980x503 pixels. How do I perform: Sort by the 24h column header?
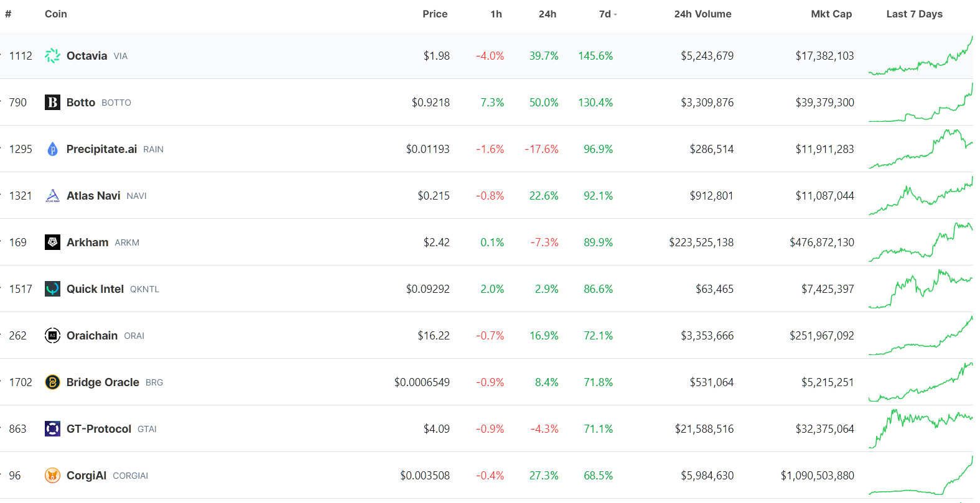click(x=548, y=14)
